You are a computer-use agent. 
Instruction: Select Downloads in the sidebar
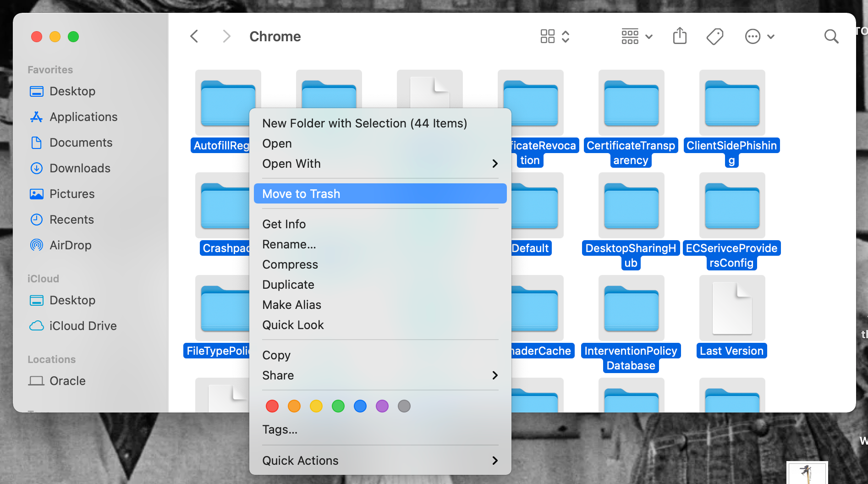coord(80,168)
